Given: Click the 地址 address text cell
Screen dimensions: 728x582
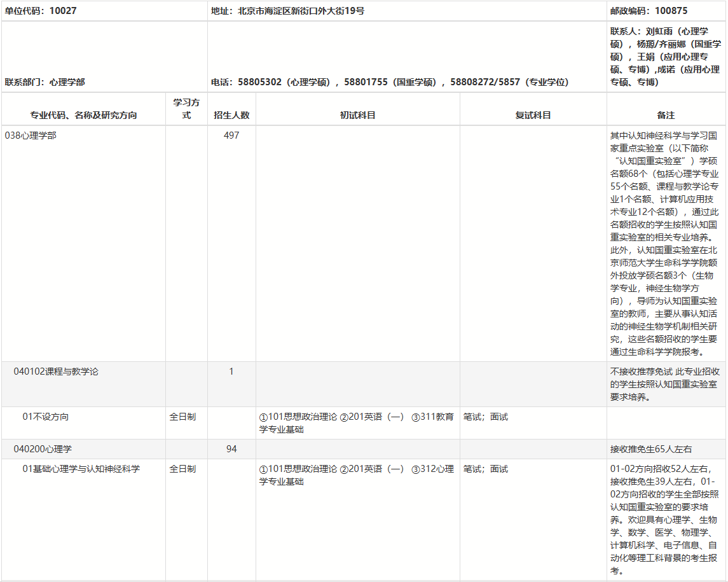Looking at the screenshot, I should (287, 11).
